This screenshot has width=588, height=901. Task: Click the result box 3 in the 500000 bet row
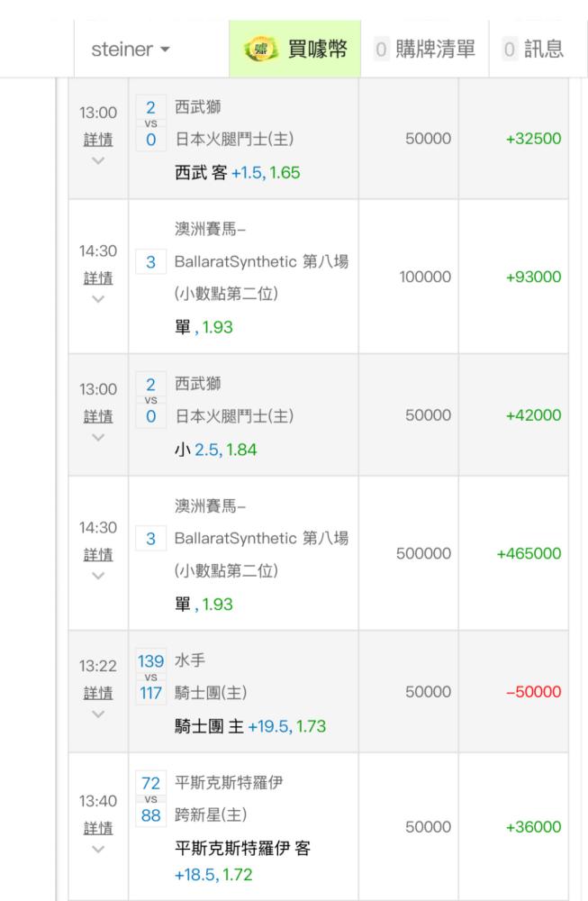(150, 539)
